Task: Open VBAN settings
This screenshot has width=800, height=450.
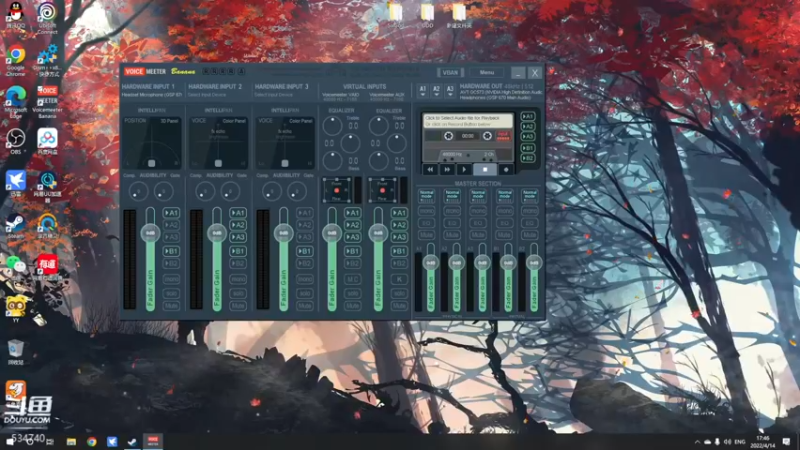Action: pos(450,72)
